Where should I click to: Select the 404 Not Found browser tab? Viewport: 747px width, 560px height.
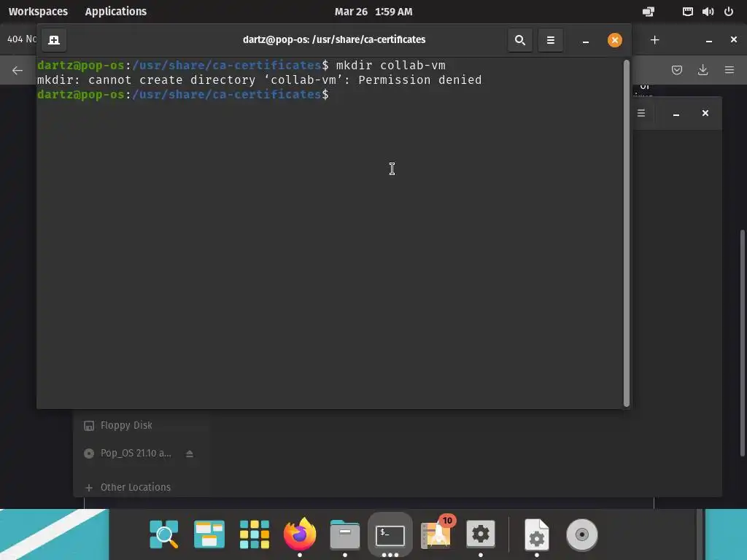coord(21,39)
